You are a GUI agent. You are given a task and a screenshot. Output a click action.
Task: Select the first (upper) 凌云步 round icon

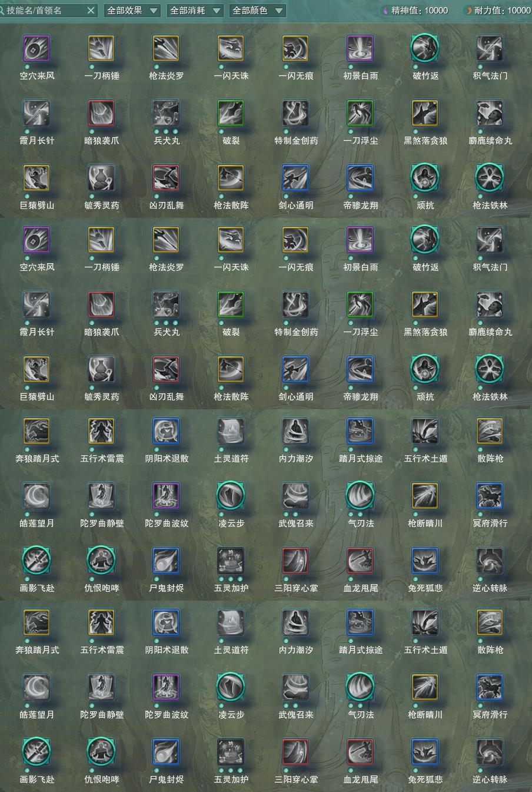point(231,496)
